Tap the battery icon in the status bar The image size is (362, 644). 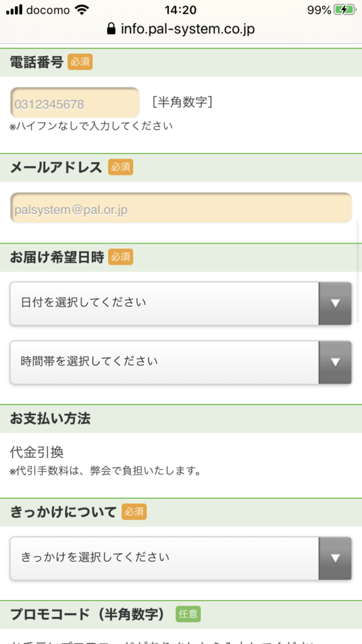tap(345, 10)
